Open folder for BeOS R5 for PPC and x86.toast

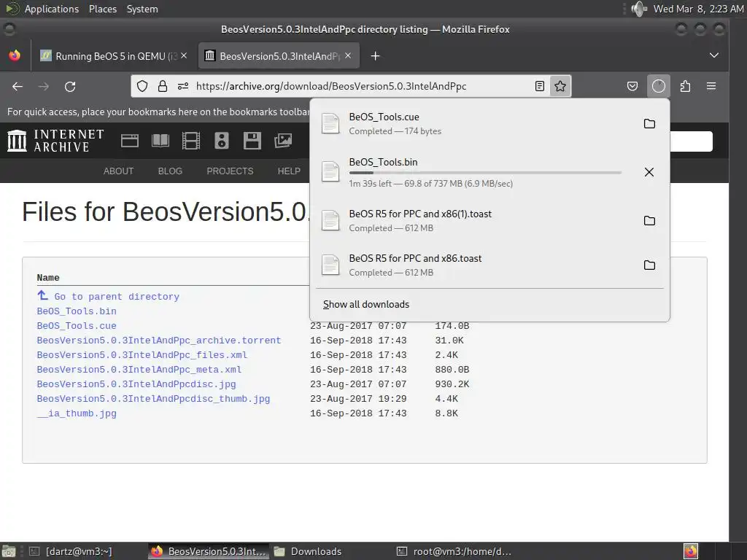649,265
